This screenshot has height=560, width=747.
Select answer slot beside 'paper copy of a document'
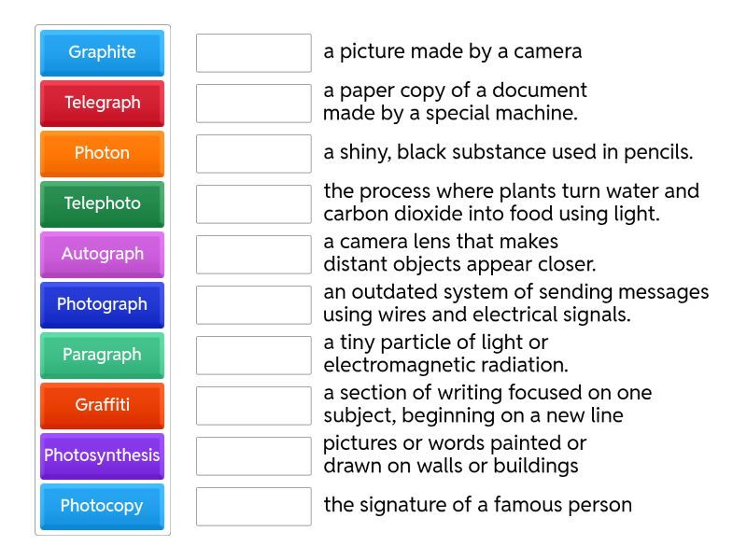pyautogui.click(x=253, y=103)
